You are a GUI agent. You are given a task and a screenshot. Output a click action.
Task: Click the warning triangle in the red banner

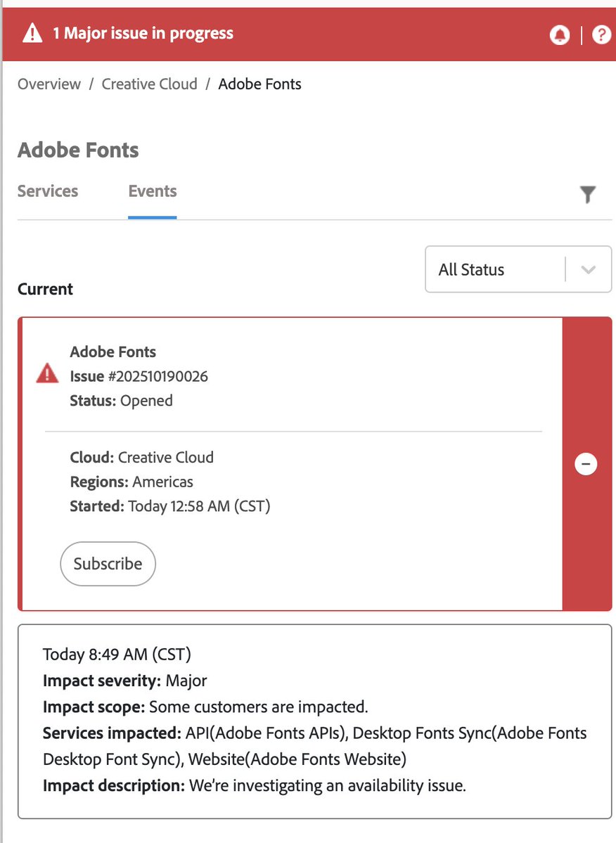[32, 33]
